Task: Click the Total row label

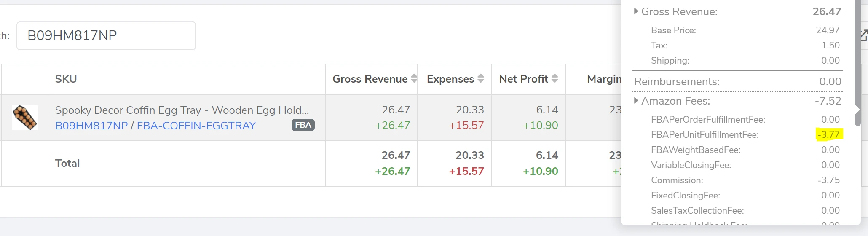Action: (x=67, y=164)
